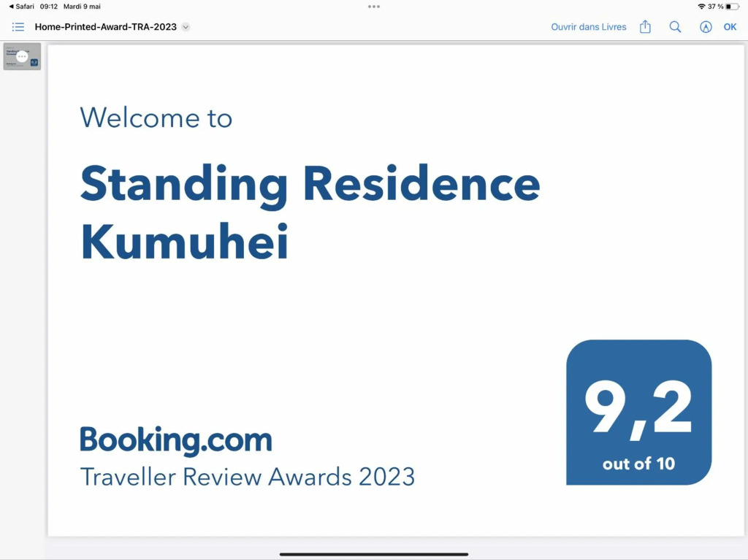Tap the home indicator bar
This screenshot has height=560, width=748.
click(374, 554)
